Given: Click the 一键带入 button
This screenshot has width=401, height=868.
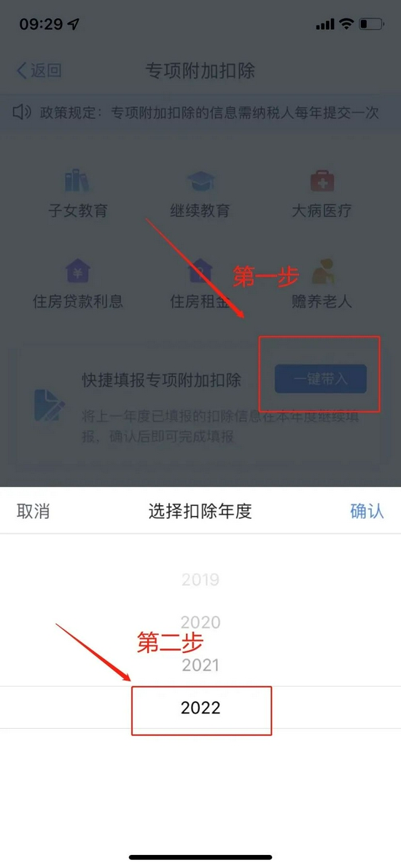Looking at the screenshot, I should point(321,379).
